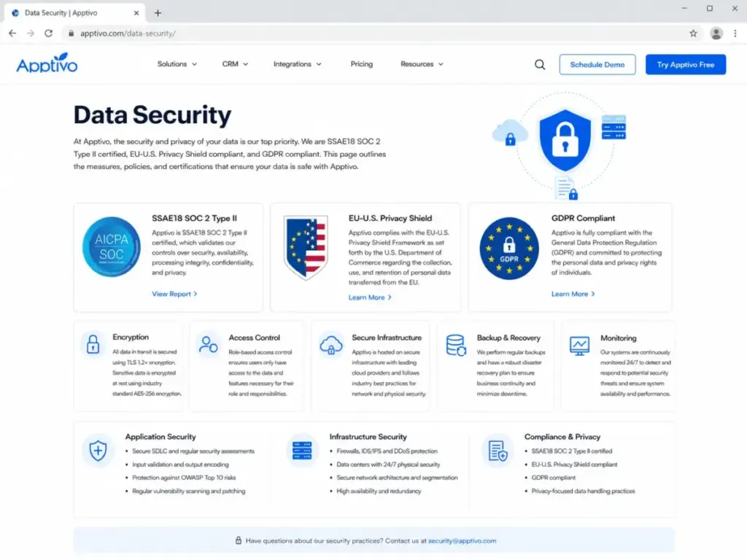Click the Infrastructure Security heading

[x=368, y=436]
